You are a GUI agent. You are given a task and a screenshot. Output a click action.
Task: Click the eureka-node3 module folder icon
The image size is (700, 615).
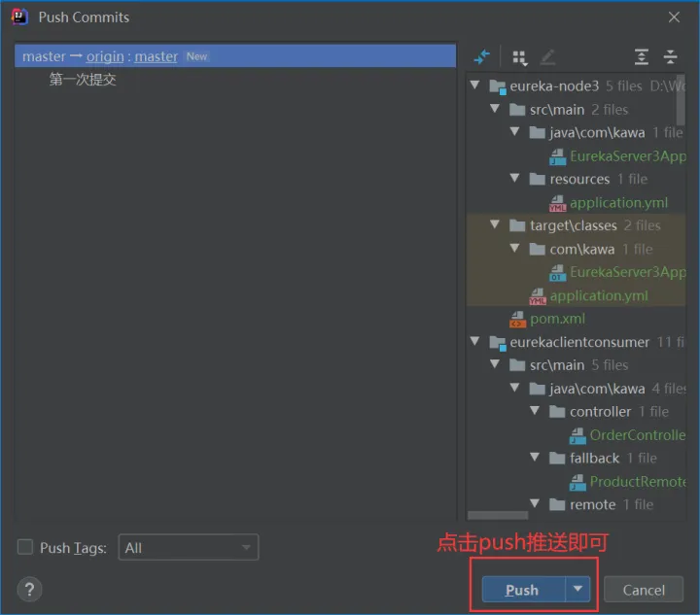(498, 86)
